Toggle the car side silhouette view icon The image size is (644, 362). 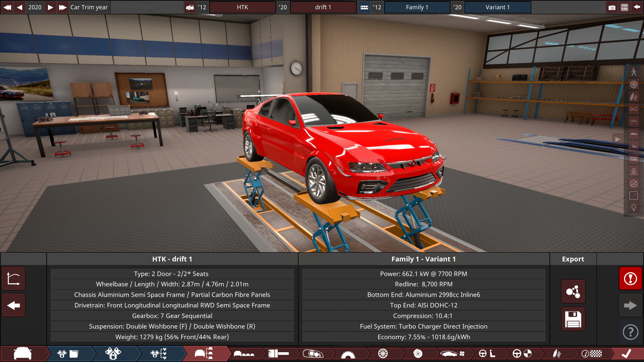634,134
